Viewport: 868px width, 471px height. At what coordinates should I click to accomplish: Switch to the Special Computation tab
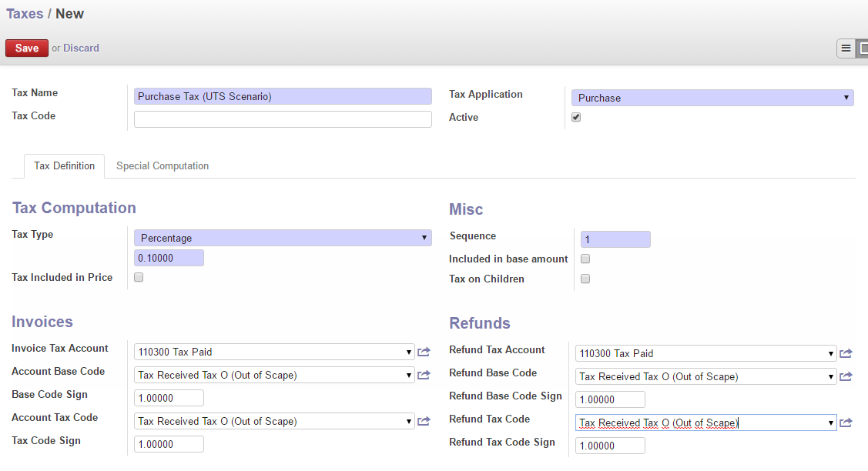(163, 166)
